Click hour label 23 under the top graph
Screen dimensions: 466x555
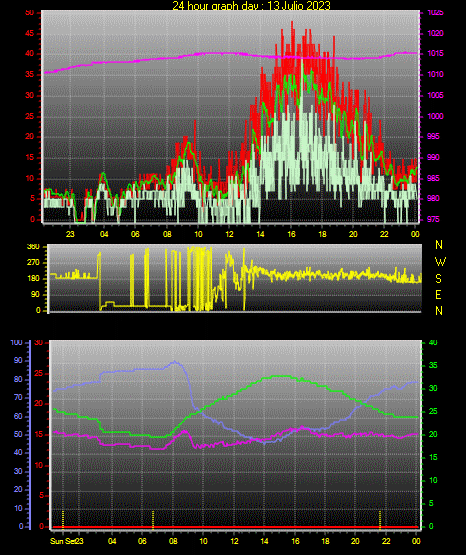[70, 234]
